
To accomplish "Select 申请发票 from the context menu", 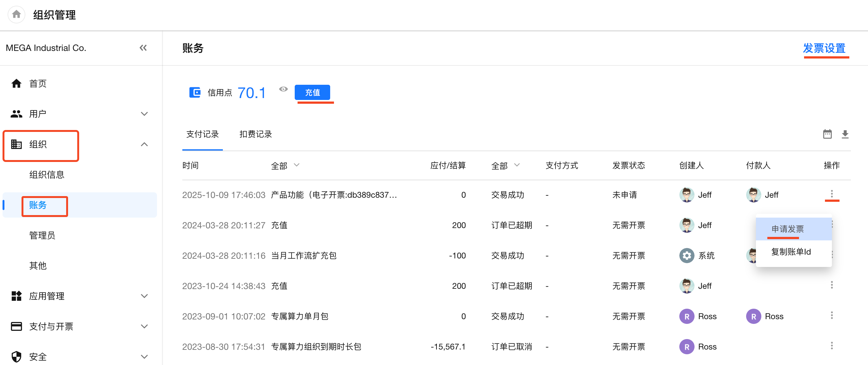I will (788, 229).
